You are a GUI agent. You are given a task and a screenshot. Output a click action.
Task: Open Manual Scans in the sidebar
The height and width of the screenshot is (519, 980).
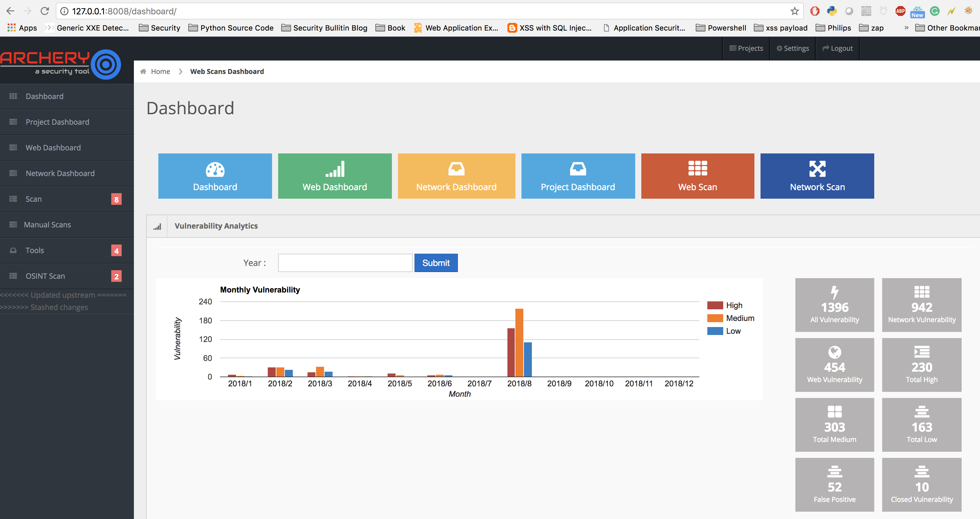pyautogui.click(x=67, y=224)
